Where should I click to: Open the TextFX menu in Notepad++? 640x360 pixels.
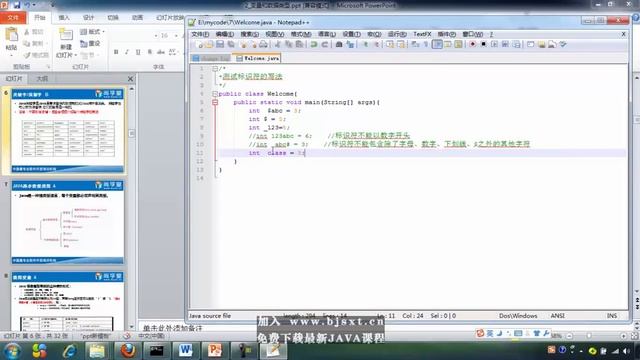422,34
